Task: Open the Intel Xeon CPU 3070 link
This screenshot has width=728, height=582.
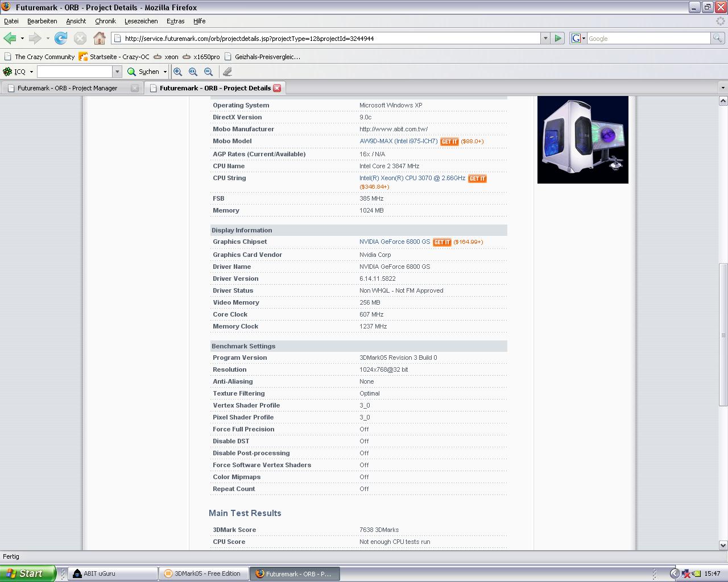Action: pos(412,178)
